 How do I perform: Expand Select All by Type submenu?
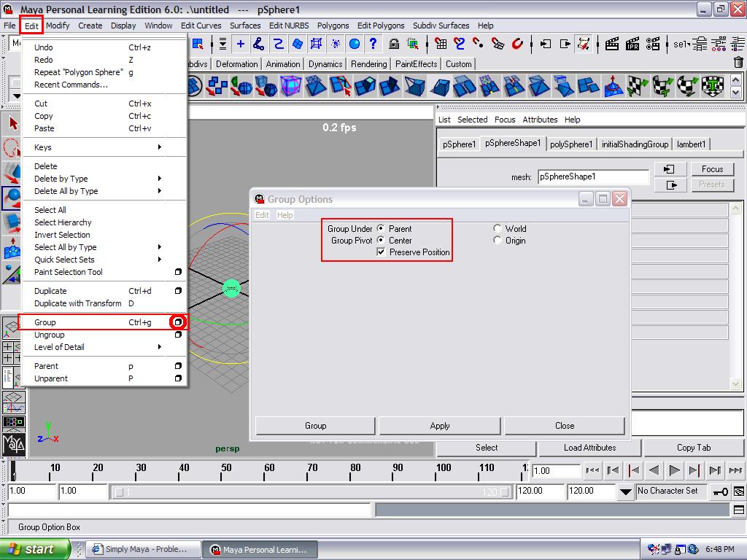[x=160, y=247]
